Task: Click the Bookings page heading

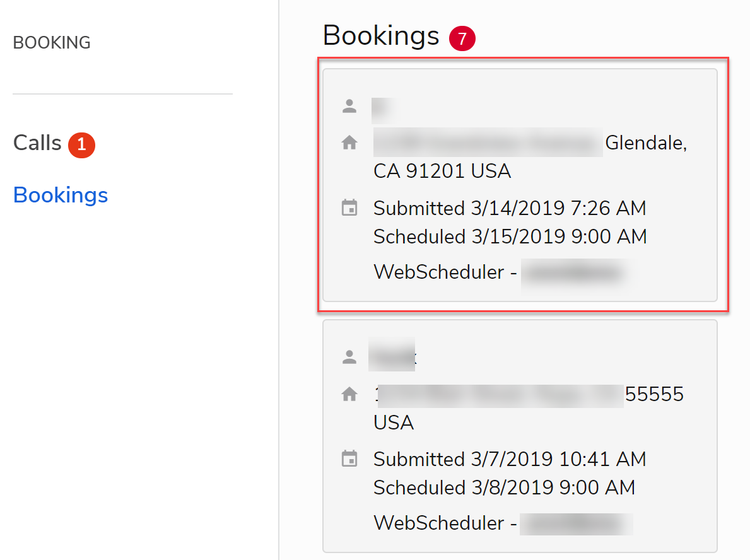Action: pyautogui.click(x=380, y=36)
